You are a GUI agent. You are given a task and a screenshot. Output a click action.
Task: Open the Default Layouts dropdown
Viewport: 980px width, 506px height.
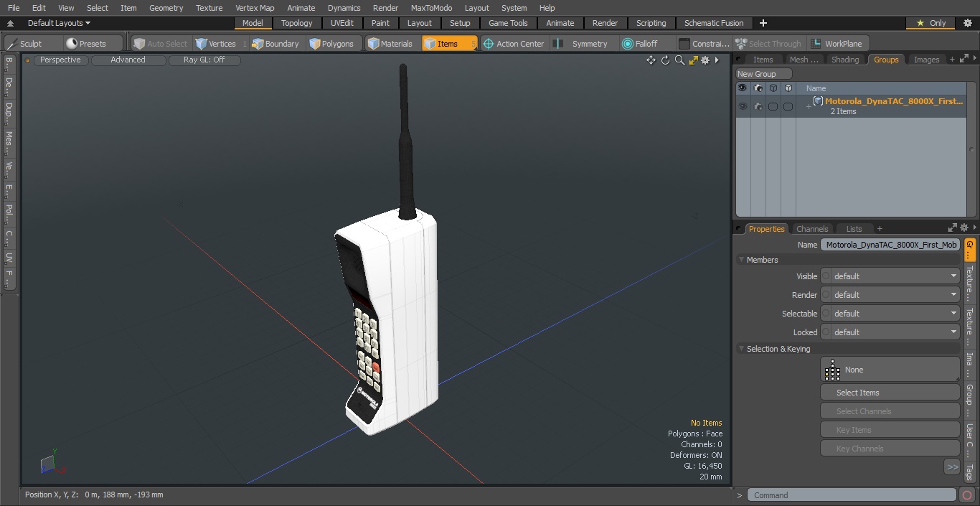[59, 23]
